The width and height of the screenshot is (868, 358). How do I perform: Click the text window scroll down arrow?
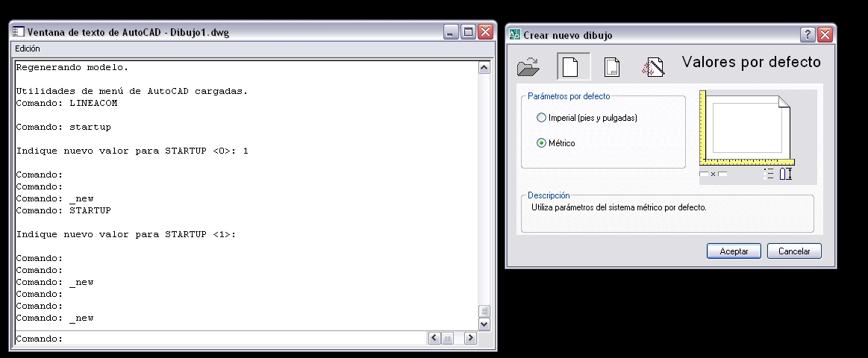point(484,324)
